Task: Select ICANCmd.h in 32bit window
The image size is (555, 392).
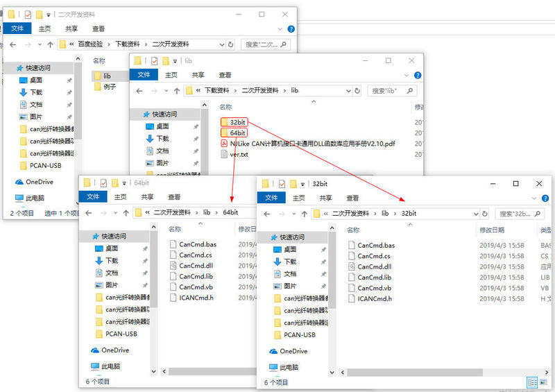Action: (375, 298)
